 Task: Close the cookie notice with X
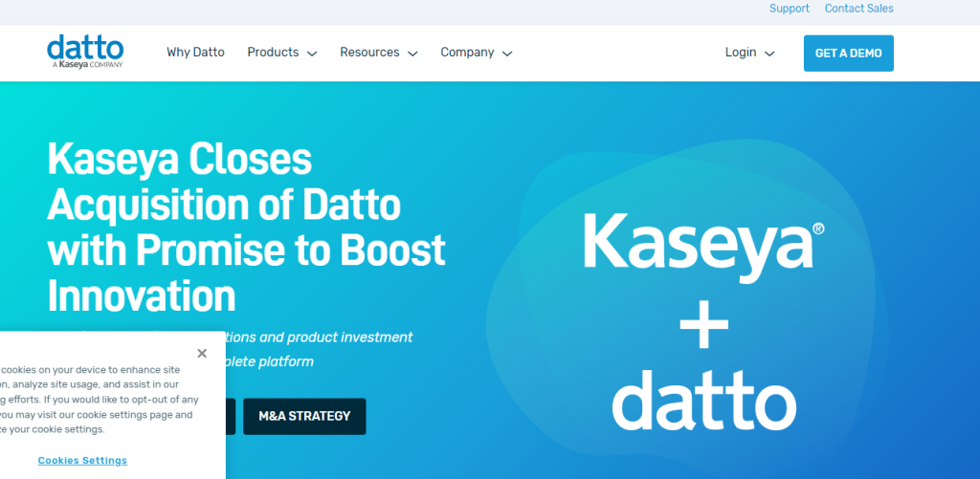pos(202,354)
